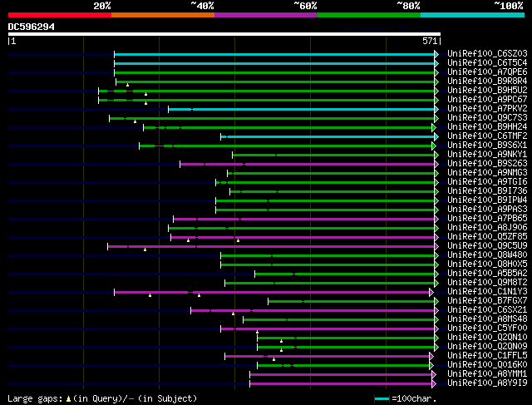Click yellow gap marker under C5YF00 alignment
The image size is (532, 405).
(x=257, y=333)
